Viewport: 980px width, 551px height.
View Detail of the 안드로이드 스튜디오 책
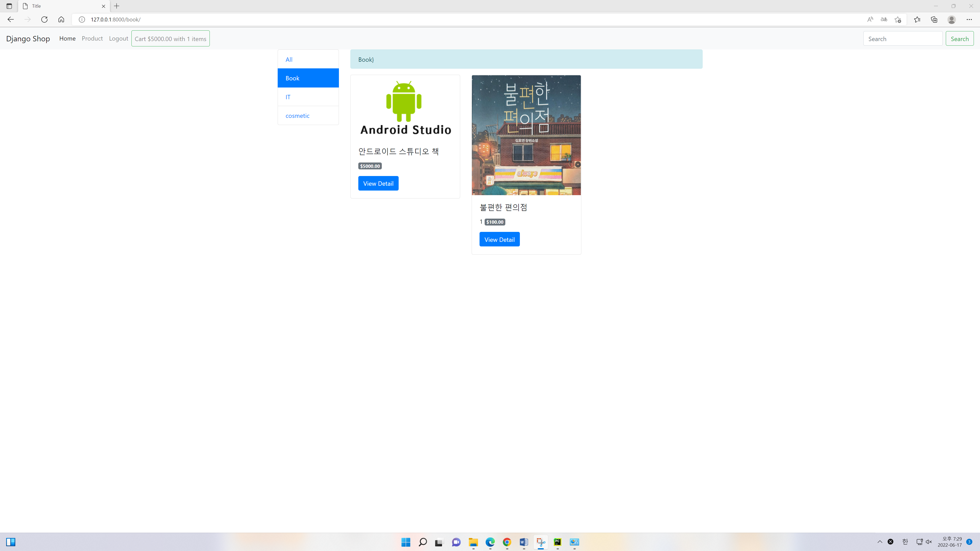click(378, 183)
